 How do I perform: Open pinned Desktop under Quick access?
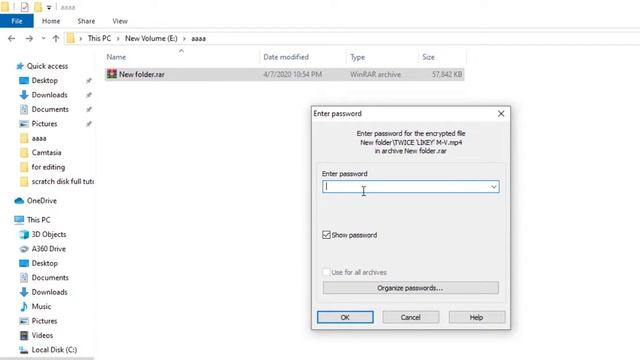point(44,80)
